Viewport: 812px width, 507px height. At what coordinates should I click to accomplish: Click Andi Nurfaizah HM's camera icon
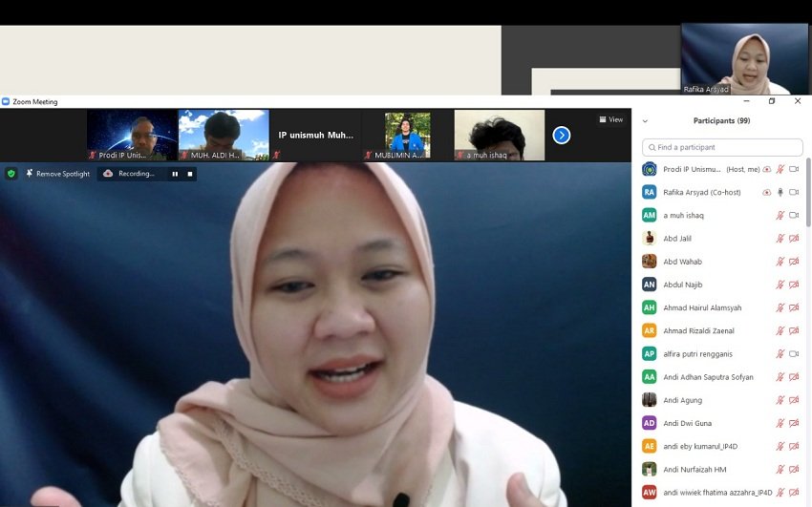point(794,469)
